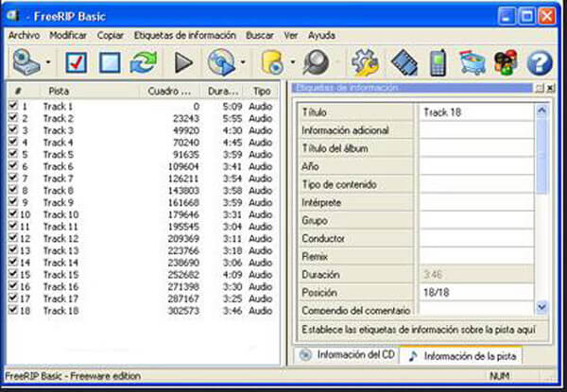Click the CD icon on Información del CD tab
Image resolution: width=567 pixels, height=392 pixels.
tap(305, 355)
